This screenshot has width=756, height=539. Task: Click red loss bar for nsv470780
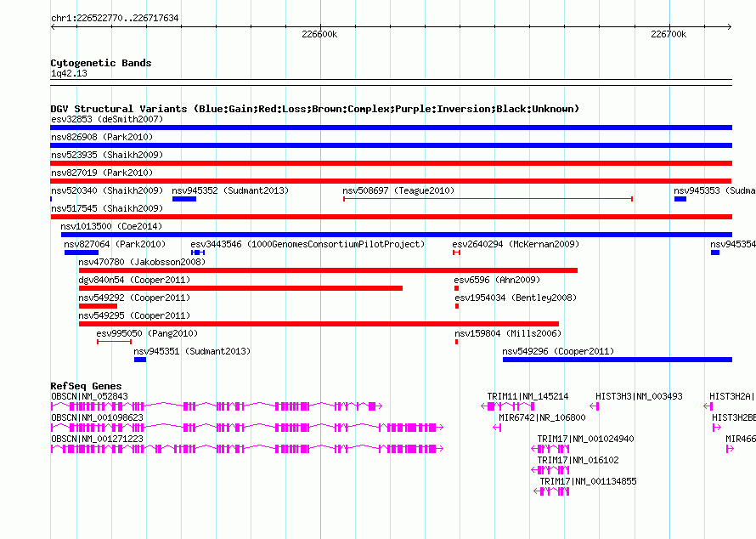click(329, 270)
